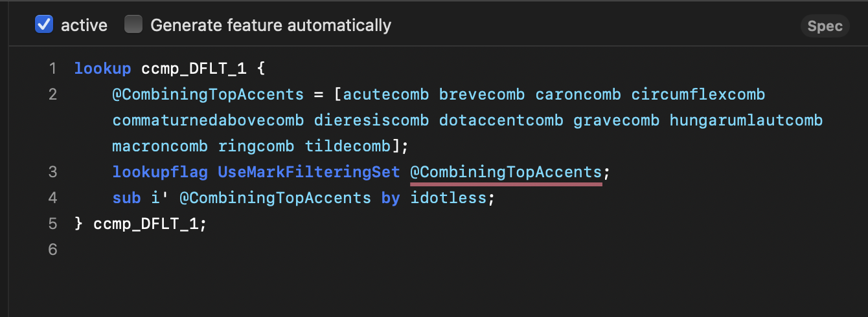
Task: Click the Spec button
Action: (825, 26)
